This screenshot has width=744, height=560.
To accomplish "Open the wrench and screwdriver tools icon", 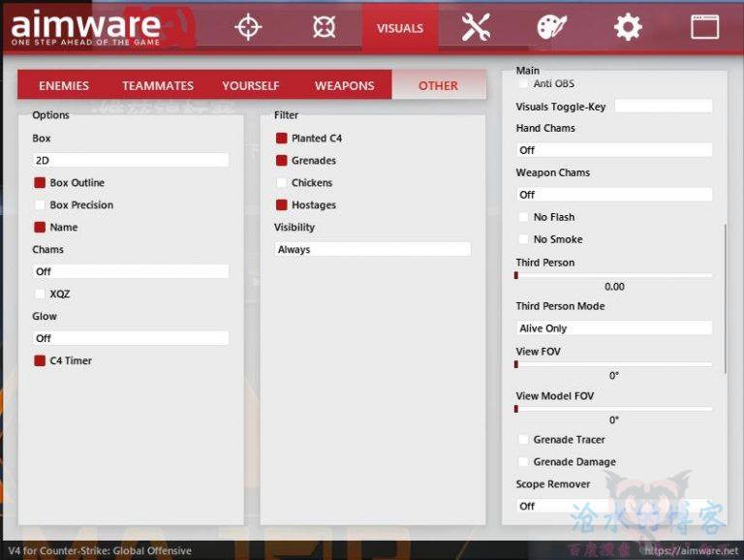I will click(476, 27).
